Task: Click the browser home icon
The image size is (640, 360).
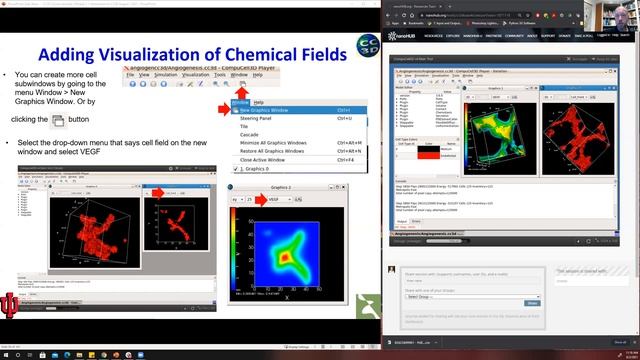Action: click(x=412, y=16)
